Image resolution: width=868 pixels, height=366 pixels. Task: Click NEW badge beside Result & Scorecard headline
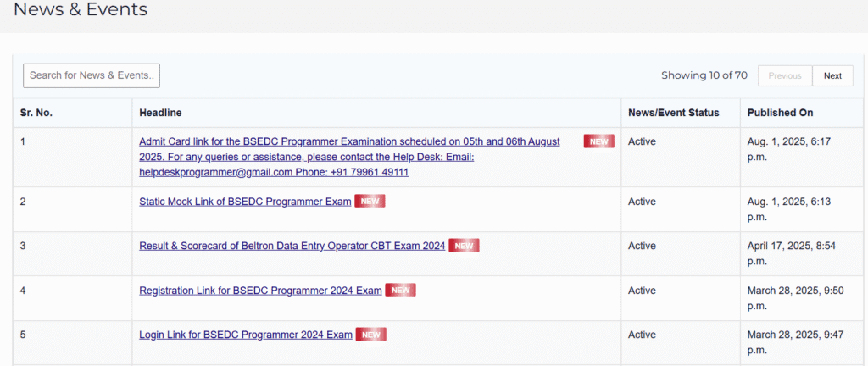click(464, 246)
